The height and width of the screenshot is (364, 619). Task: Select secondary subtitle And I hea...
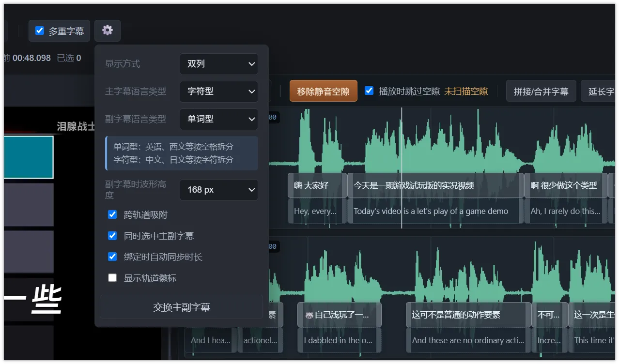coord(211,340)
